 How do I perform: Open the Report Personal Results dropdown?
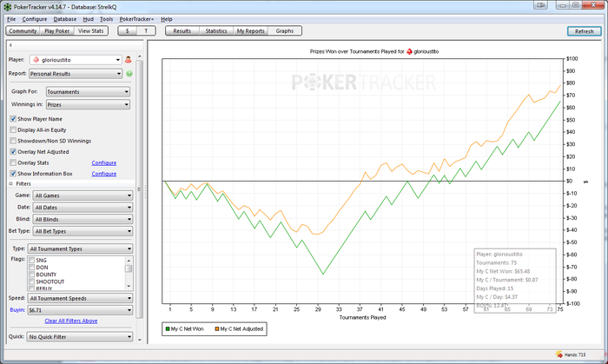[76, 74]
